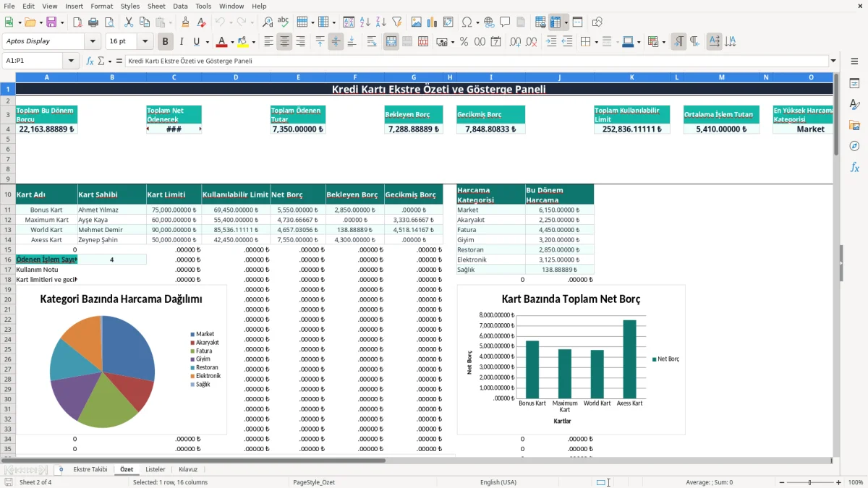Click the yellow background color swatch
Viewport: 868px width, 488px height.
[243, 42]
